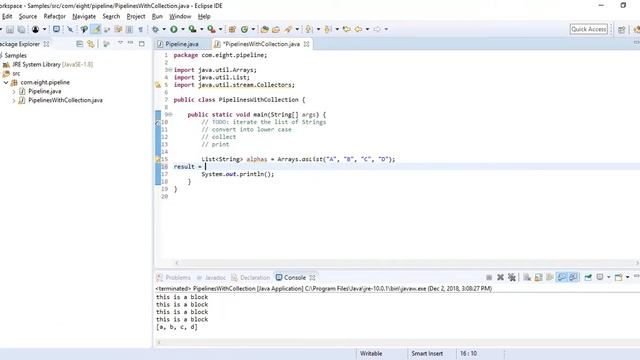
Task: Click the Next Annotation icon
Action: (309, 29)
